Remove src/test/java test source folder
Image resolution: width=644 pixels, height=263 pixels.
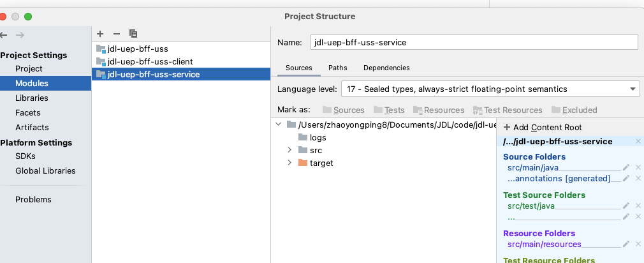pos(638,206)
